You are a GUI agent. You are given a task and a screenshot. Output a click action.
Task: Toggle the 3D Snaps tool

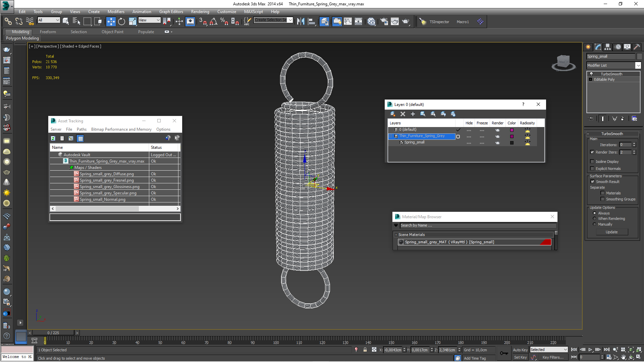coord(203,21)
